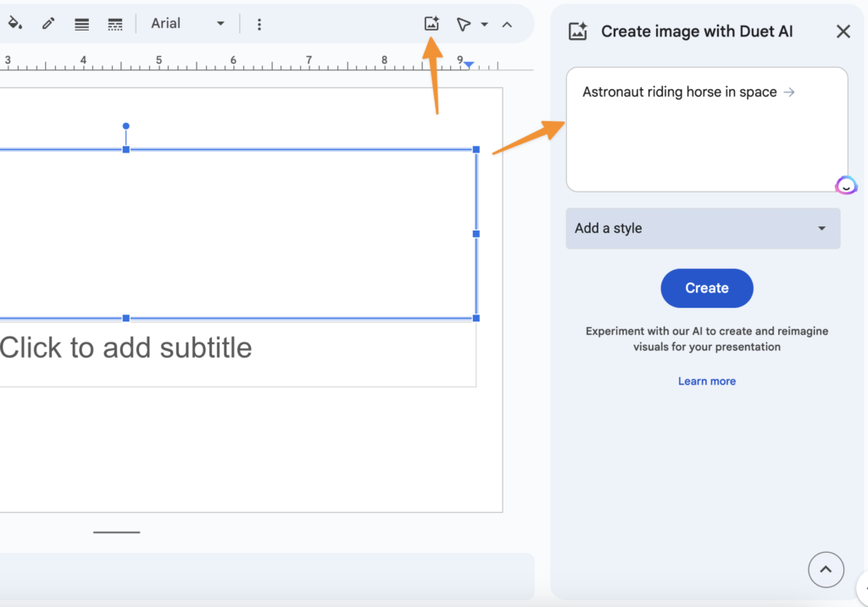The height and width of the screenshot is (607, 868).
Task: Click the Create image with Duet AI toolbar icon
Action: [x=431, y=24]
